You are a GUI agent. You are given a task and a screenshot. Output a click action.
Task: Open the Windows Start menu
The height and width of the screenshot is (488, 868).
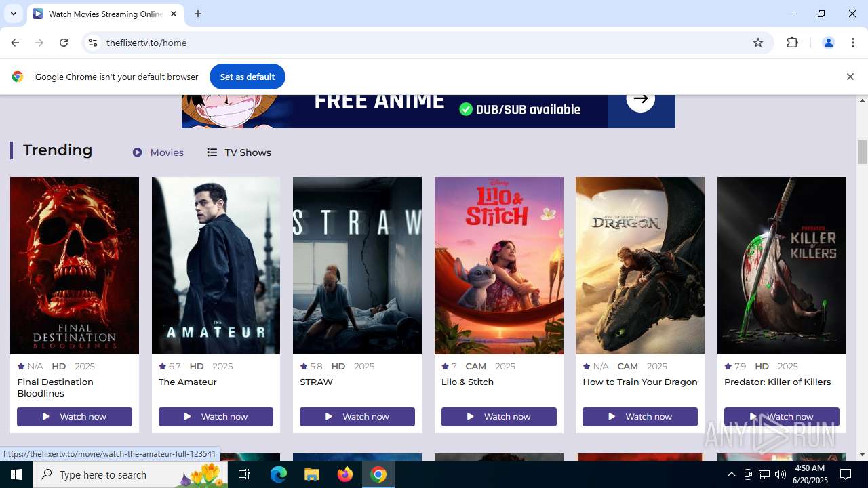[x=16, y=474]
